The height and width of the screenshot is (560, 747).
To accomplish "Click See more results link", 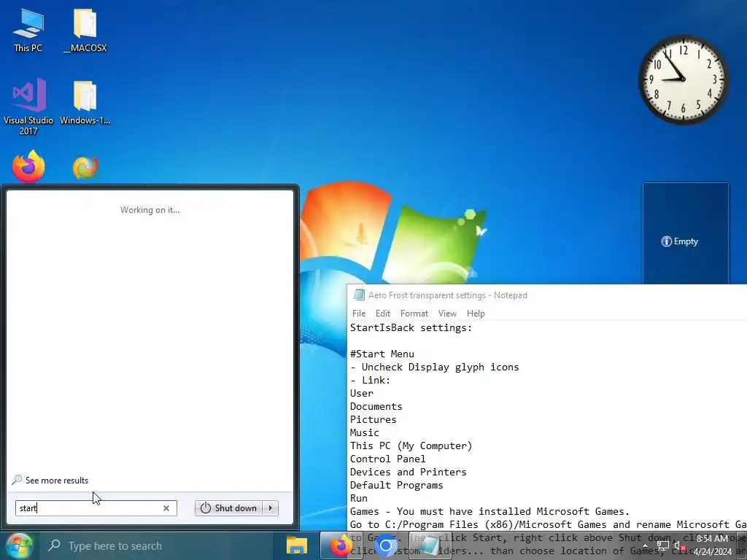I will point(57,481).
